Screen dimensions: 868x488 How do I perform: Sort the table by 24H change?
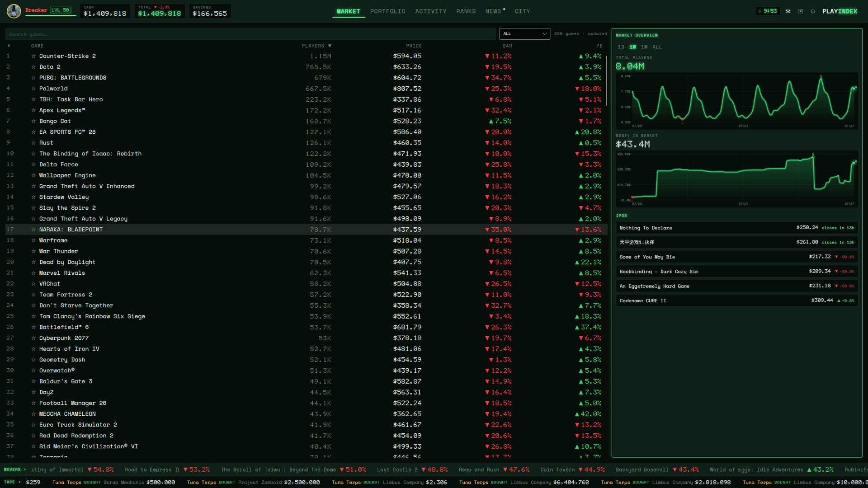507,46
